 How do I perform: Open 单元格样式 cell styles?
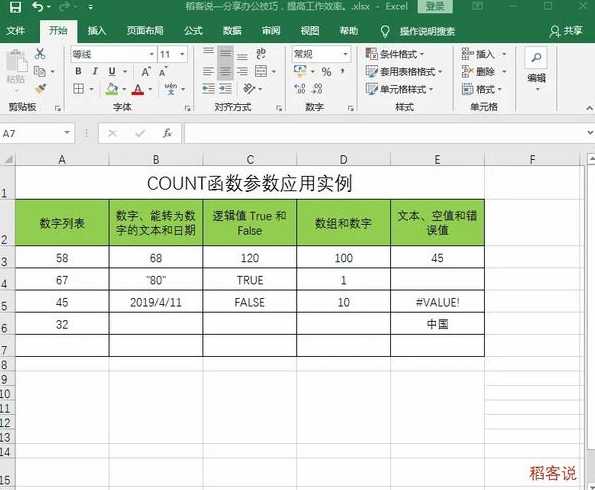(399, 90)
